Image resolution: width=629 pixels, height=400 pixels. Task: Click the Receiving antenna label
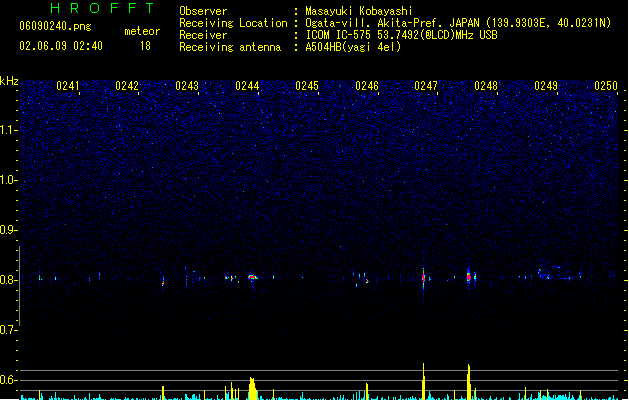(x=230, y=47)
